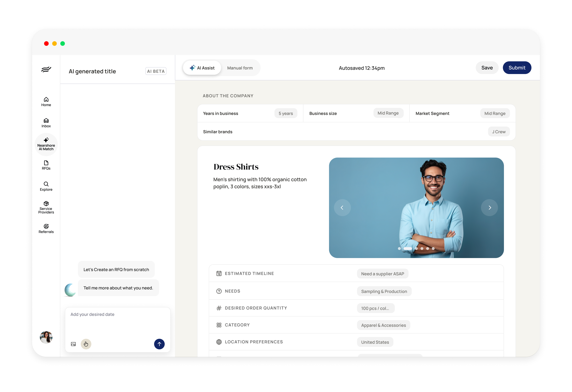
Task: Open the Business size Mid Range selector
Action: (388, 113)
